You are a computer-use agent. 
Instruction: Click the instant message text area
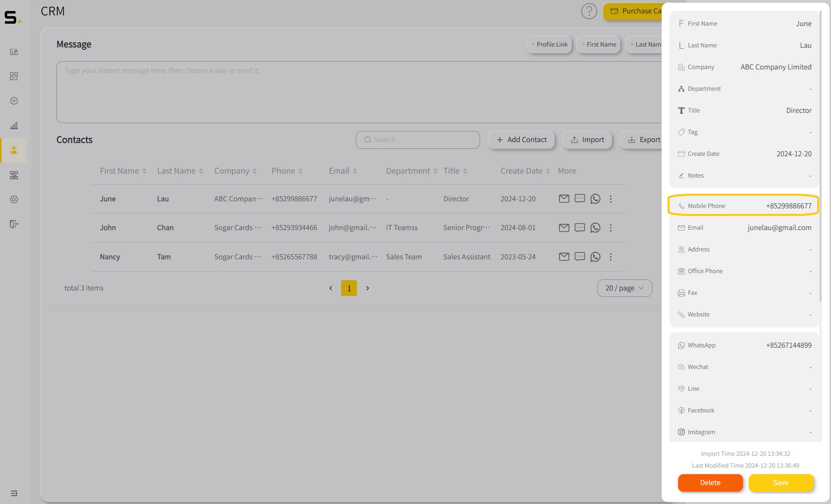tap(359, 92)
